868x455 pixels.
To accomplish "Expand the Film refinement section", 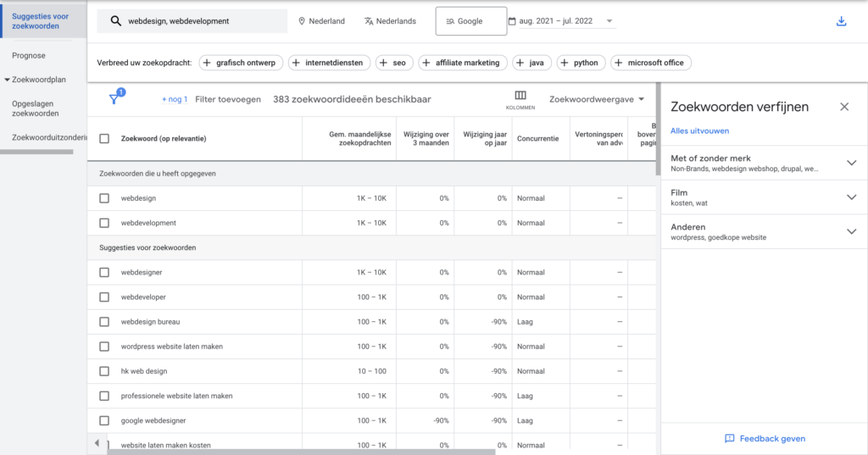I will pos(851,197).
